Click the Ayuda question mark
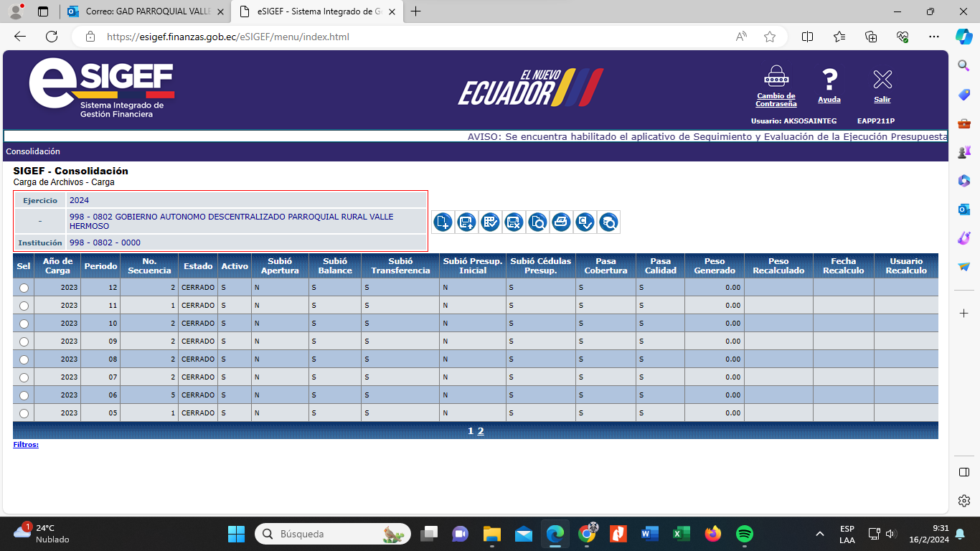Viewport: 980px width, 551px height. click(829, 79)
